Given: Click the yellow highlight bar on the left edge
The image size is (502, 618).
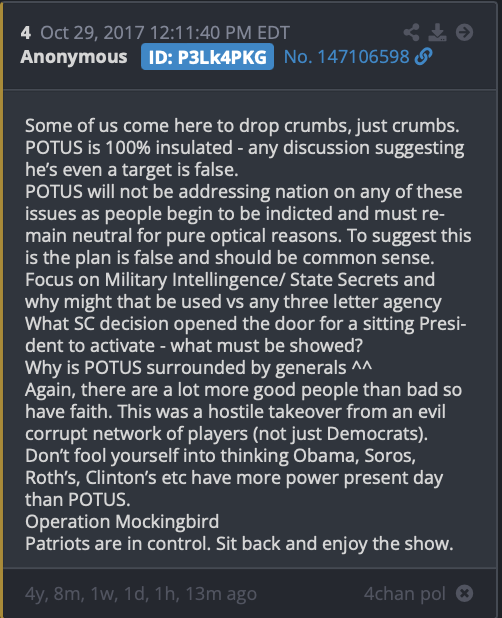Looking at the screenshot, I should click(2, 309).
